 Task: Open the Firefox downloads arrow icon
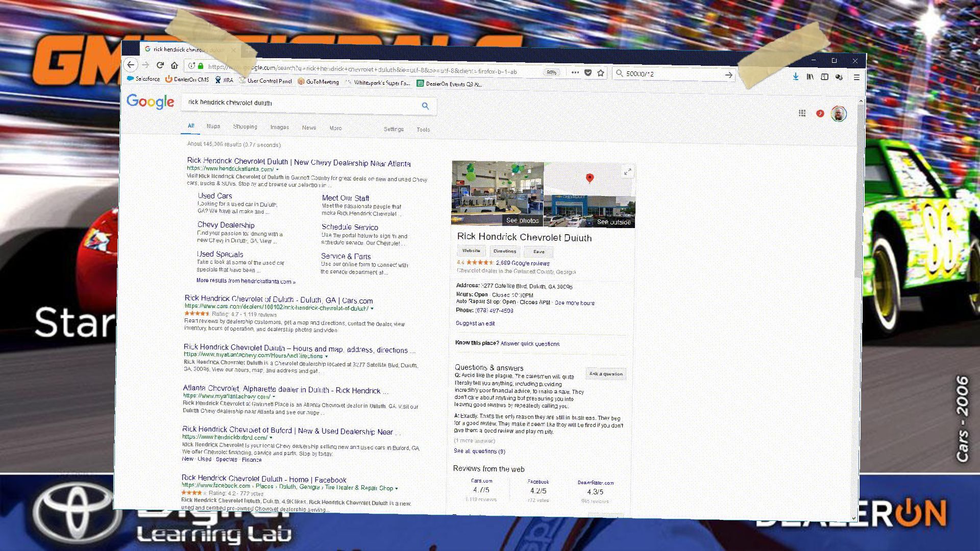click(795, 77)
